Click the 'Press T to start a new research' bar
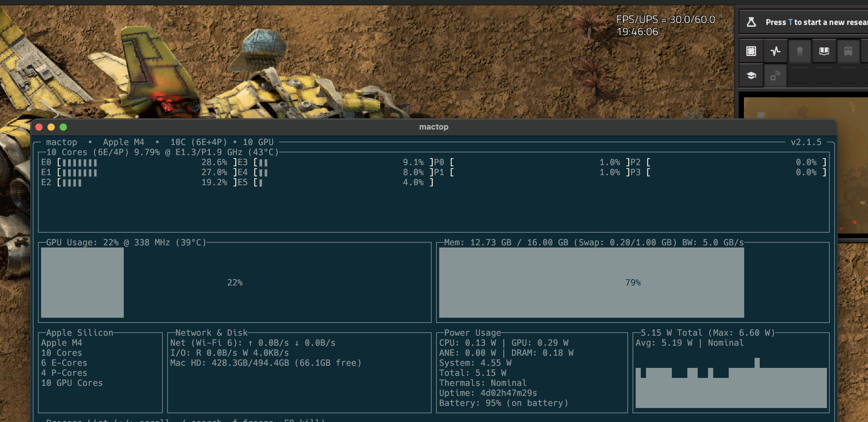 (804, 22)
